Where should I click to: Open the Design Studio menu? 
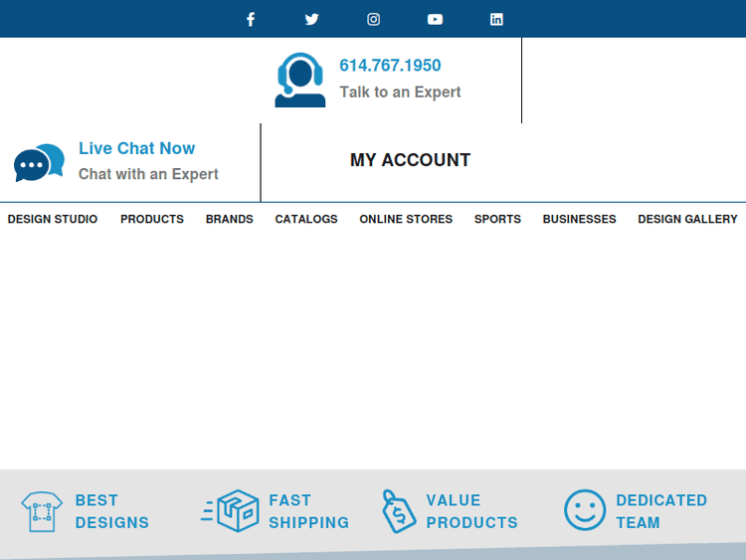click(x=53, y=219)
